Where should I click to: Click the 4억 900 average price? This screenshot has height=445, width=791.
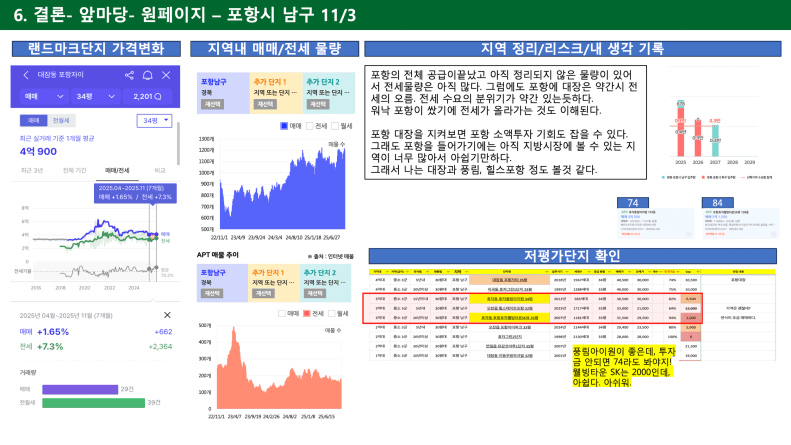click(38, 151)
